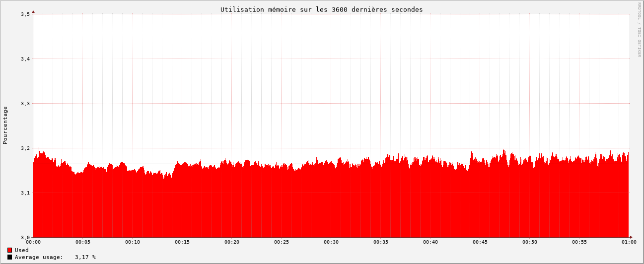Click the chart title text
Screen dimensions: 644x264
click(x=321, y=9)
